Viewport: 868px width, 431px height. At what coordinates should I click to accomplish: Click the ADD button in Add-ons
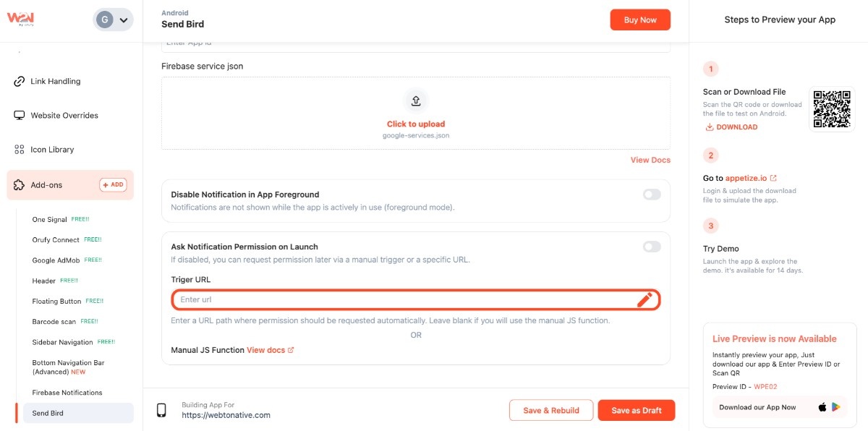click(113, 185)
